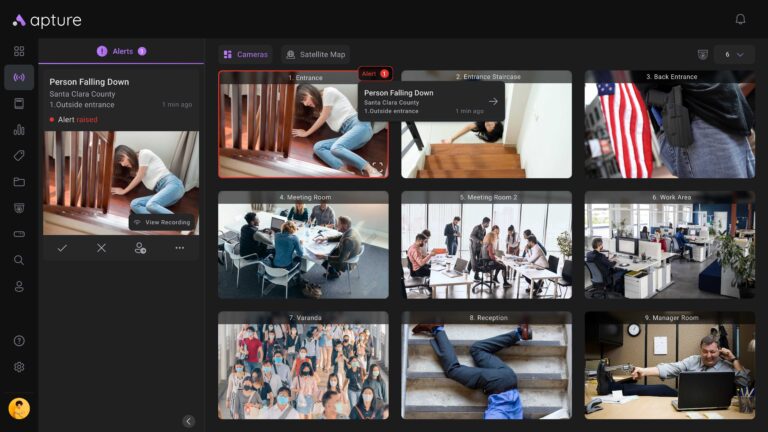Open the tags icon in sidebar
The height and width of the screenshot is (432, 768).
click(18, 155)
